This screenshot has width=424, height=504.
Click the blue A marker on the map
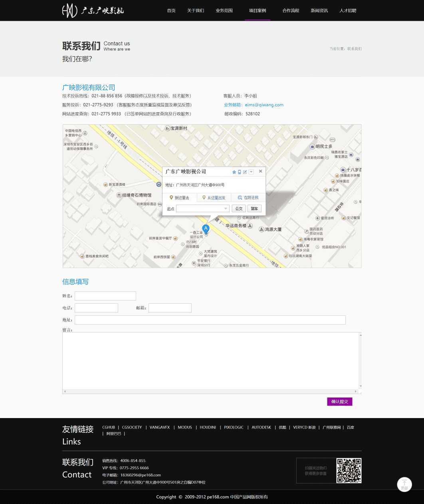[x=206, y=229]
